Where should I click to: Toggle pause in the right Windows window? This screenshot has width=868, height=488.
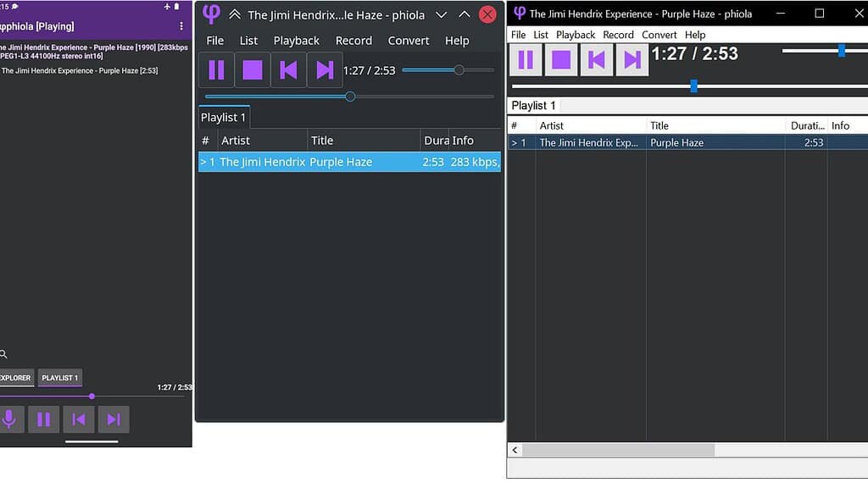click(526, 60)
